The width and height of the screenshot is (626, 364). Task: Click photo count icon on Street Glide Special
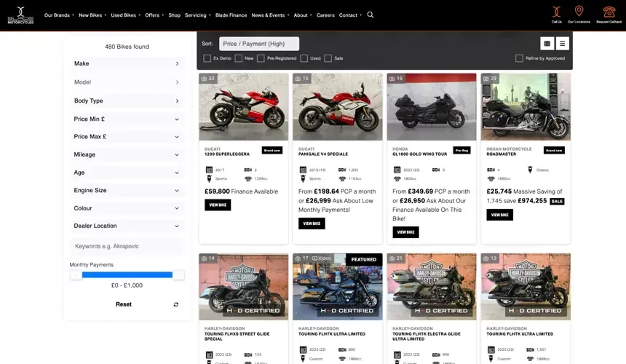click(204, 258)
